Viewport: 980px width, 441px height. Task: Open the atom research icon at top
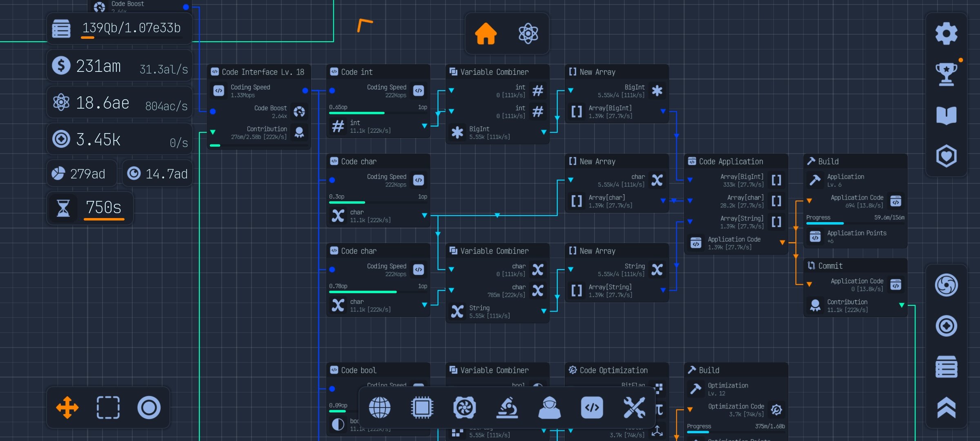[528, 33]
